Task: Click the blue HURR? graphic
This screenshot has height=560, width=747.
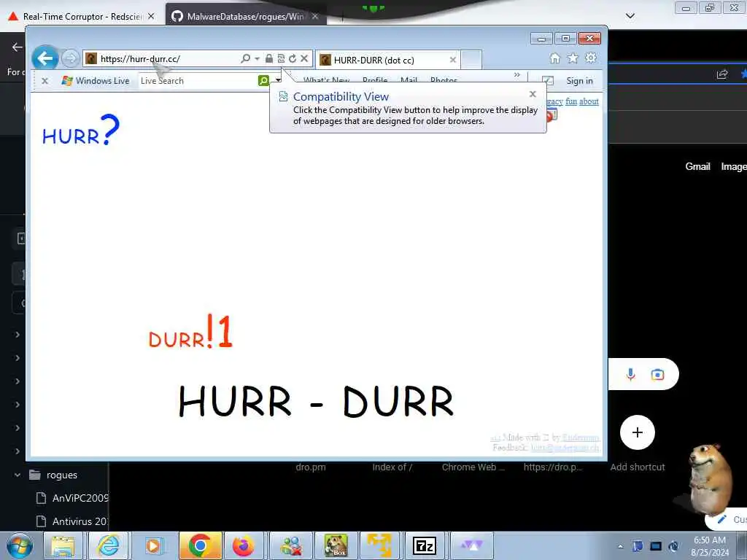Action: [80, 130]
